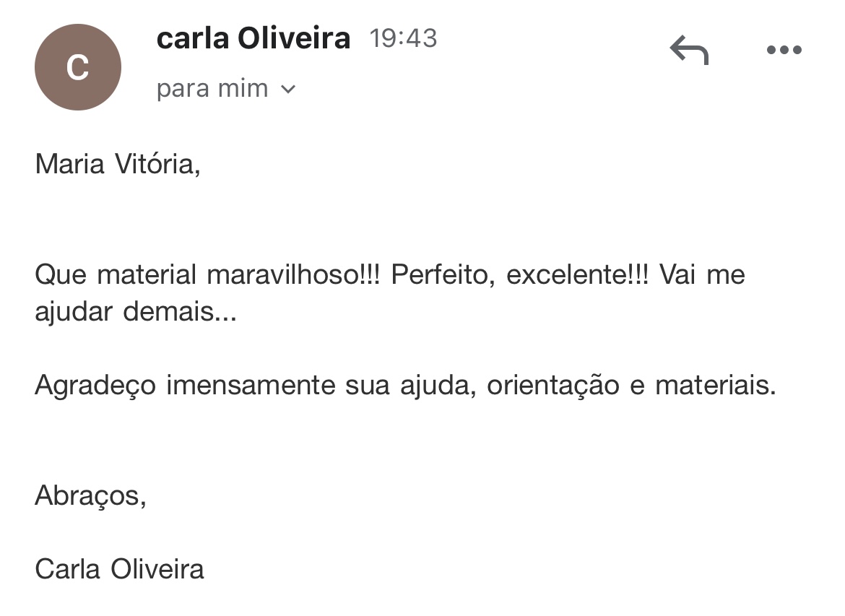Viewport: 845px width, 616px height.
Task: Click the 19:43 message timestamp
Action: [403, 38]
